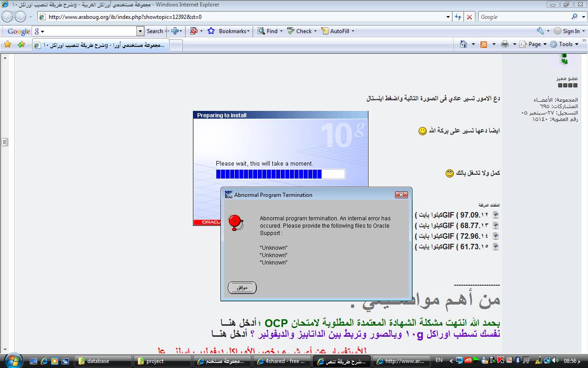Click the OK button in error dialog
The image size is (588, 368).
[x=242, y=288]
